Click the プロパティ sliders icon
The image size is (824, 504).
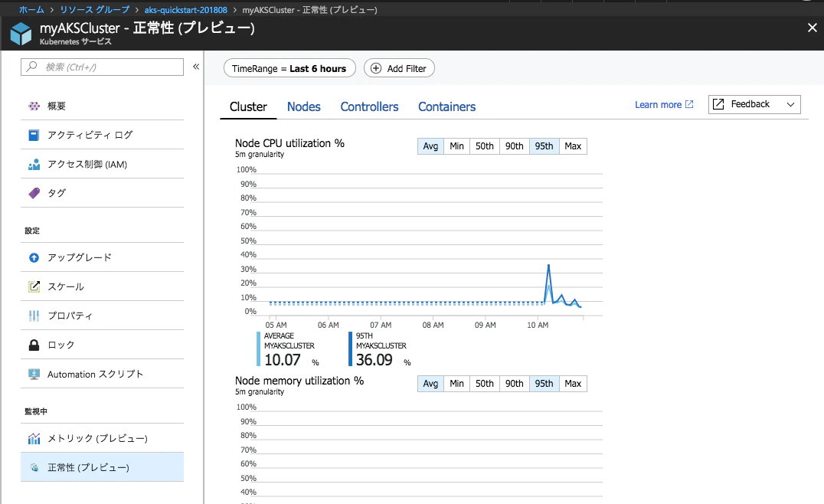coord(34,316)
